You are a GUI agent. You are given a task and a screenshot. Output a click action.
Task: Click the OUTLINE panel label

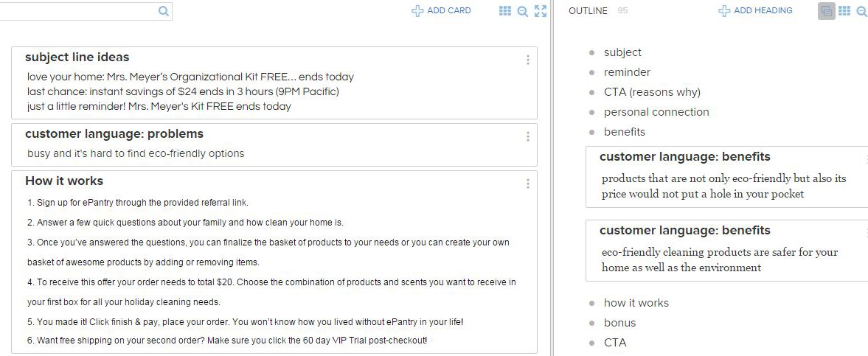tap(588, 11)
